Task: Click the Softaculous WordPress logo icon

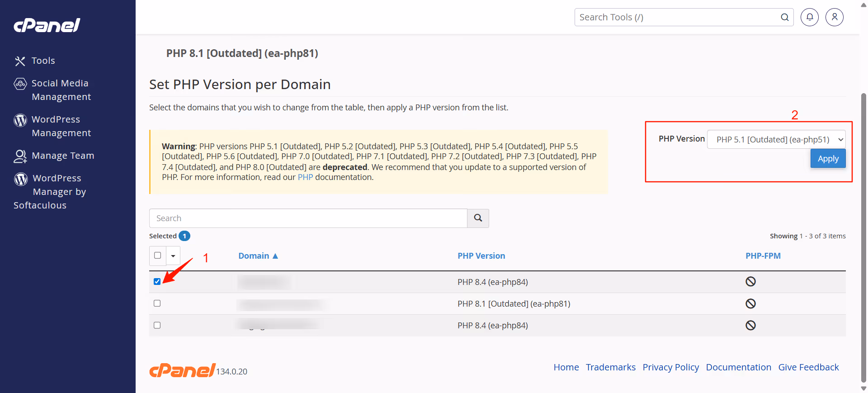Action: coord(21,179)
